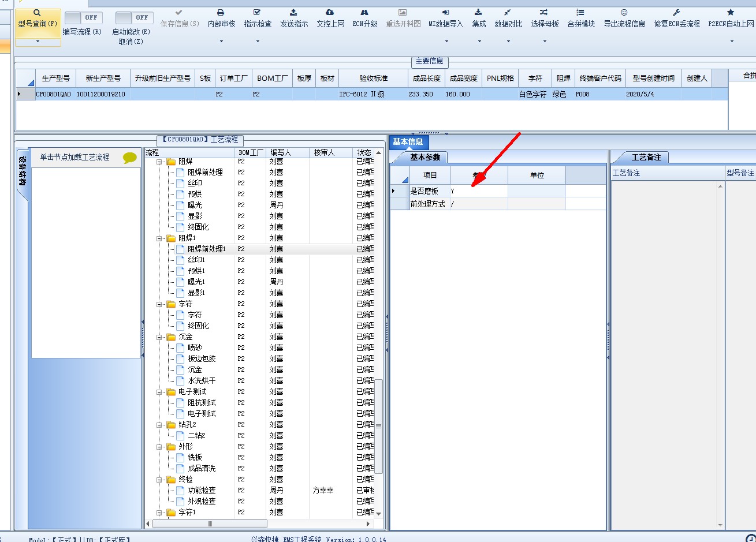Click the 流程 column header
This screenshot has width=756, height=542.
click(x=189, y=152)
